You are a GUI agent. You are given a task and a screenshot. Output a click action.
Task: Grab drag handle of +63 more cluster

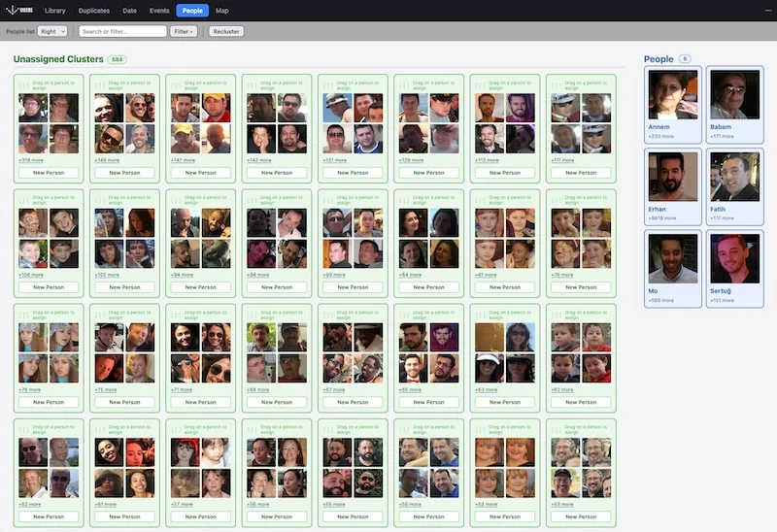480,315
